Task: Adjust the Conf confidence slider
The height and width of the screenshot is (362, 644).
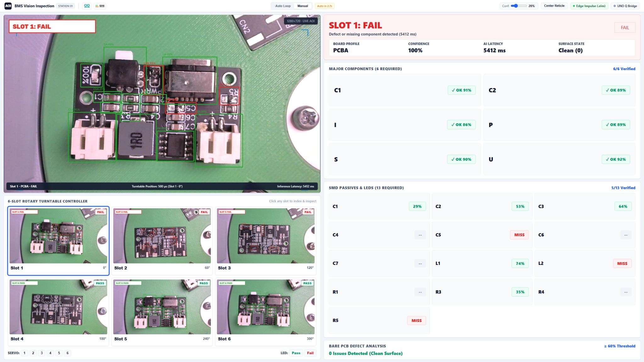Action: pos(519,6)
